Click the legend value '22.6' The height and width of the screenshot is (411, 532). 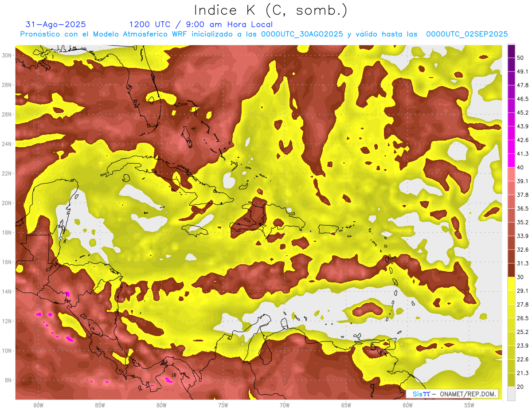click(523, 360)
